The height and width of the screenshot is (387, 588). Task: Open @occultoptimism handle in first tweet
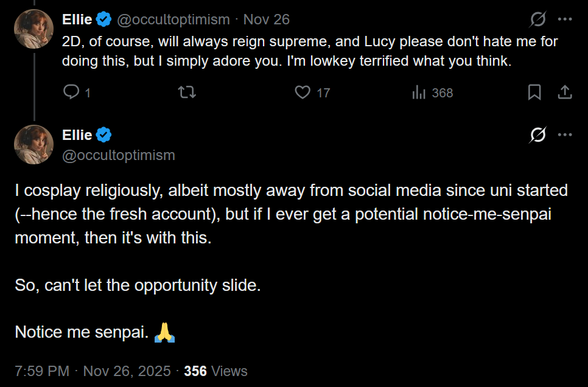pyautogui.click(x=173, y=20)
